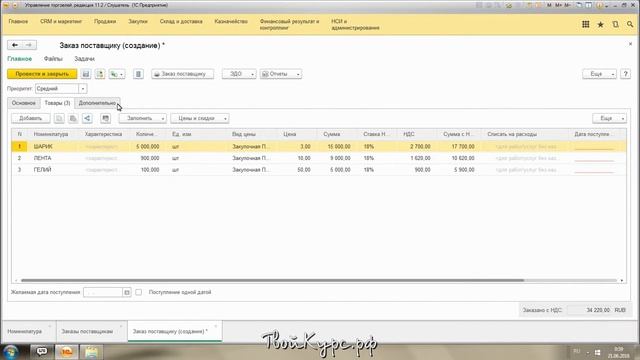The image size is (640, 360).
Task: Toggle Поступление одной датой checkbox
Action: (x=139, y=292)
